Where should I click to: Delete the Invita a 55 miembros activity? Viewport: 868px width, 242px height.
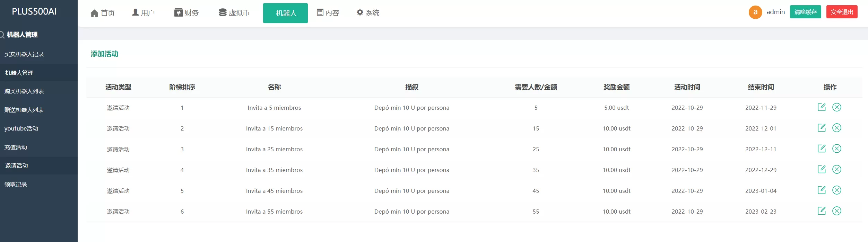[x=836, y=211]
